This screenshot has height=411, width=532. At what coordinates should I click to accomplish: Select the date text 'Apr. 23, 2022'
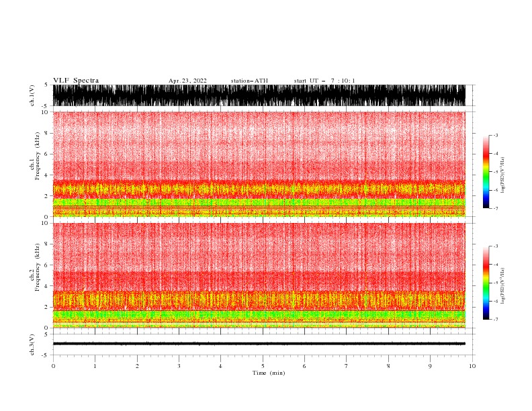click(187, 81)
